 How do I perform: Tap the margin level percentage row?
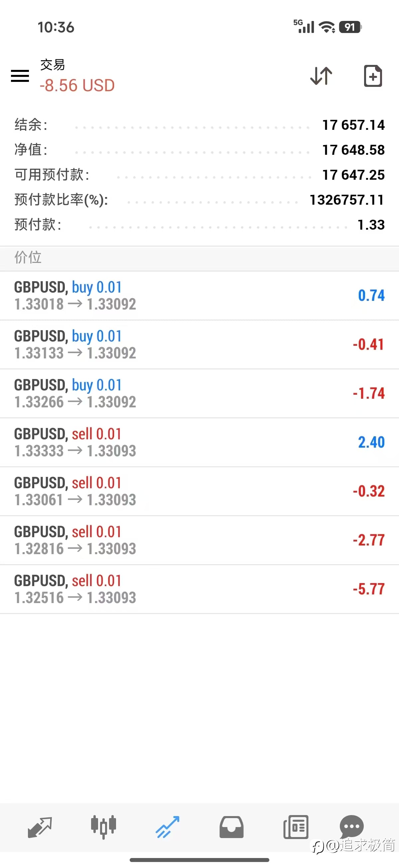coord(199,200)
